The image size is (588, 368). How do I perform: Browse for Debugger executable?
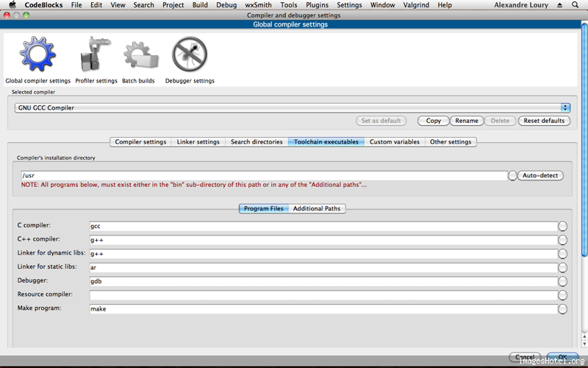pyautogui.click(x=562, y=281)
